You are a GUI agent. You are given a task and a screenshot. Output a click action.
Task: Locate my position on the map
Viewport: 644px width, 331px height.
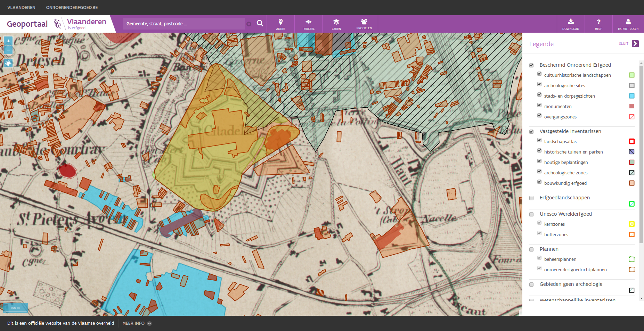pos(8,63)
